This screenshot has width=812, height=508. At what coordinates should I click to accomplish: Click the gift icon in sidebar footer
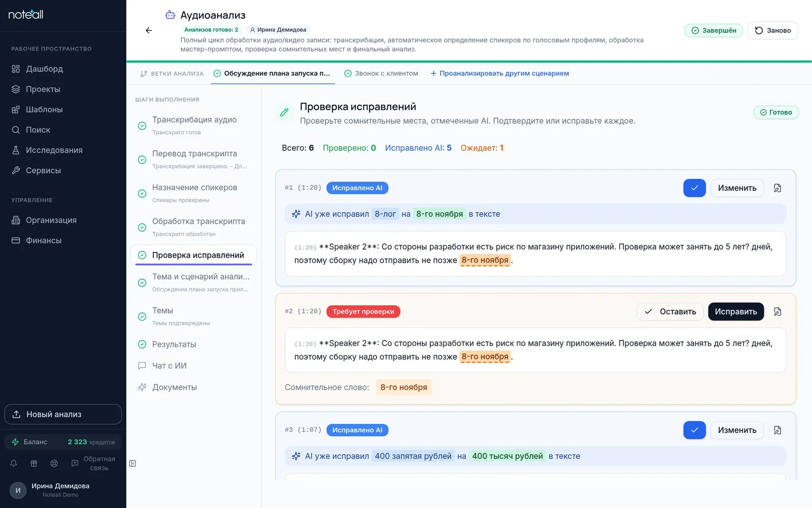pos(34,463)
